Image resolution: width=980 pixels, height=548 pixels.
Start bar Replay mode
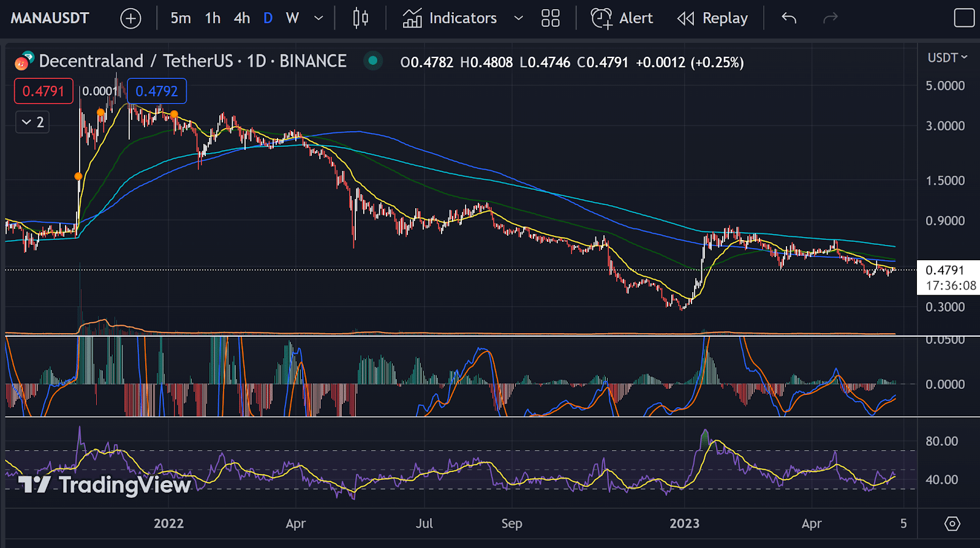click(x=712, y=18)
